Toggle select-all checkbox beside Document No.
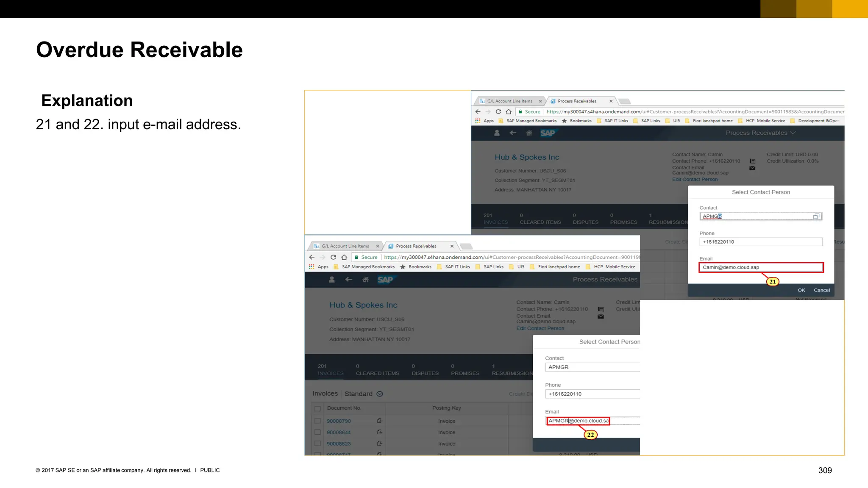868x488 pixels. (317, 408)
